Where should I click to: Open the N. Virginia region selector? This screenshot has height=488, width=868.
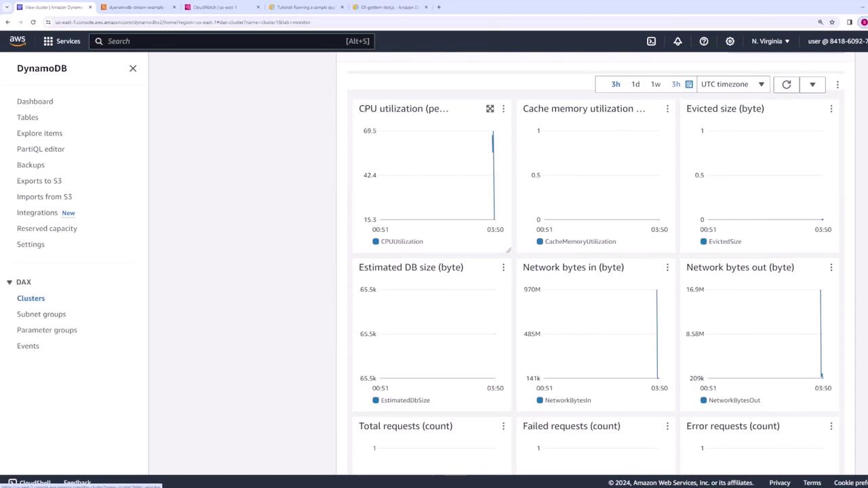coord(770,41)
